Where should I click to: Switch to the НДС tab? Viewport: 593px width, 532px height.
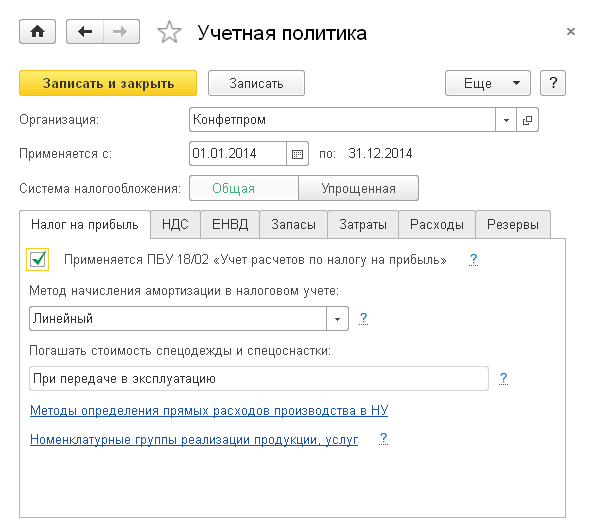175,225
